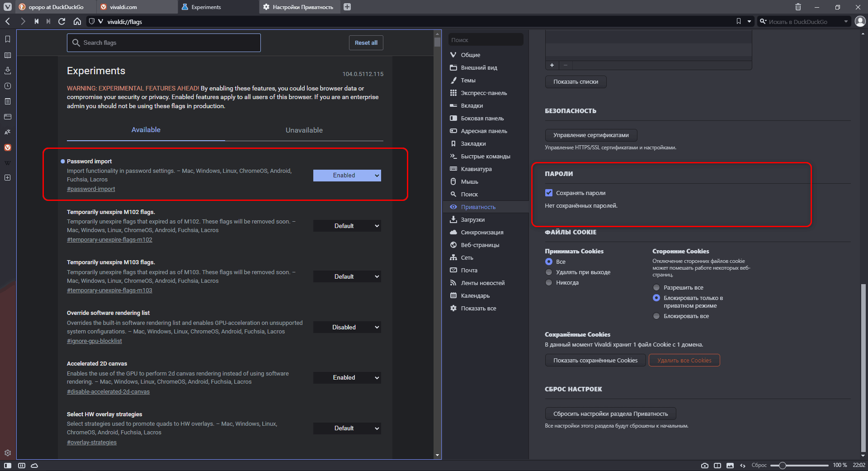The image size is (868, 471).
Task: Select Блокировать все third-party cookies
Action: 656,316
